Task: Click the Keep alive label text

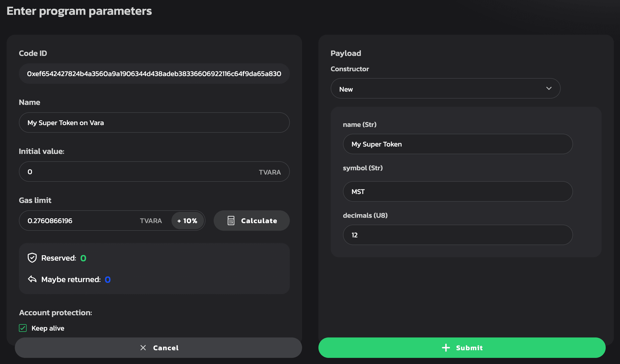Action: coord(48,328)
